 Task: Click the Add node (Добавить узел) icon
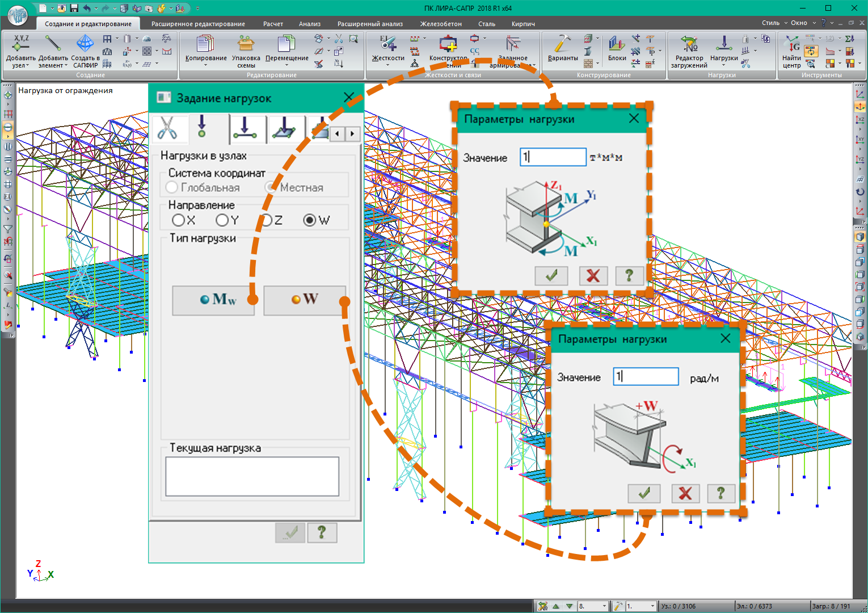[x=20, y=44]
